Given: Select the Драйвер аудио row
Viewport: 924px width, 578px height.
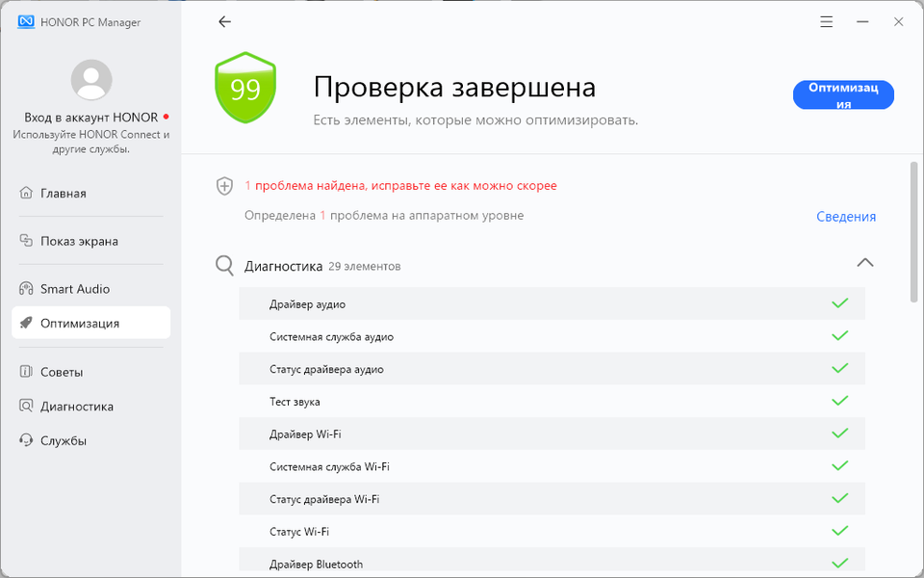Looking at the screenshot, I should pos(552,303).
